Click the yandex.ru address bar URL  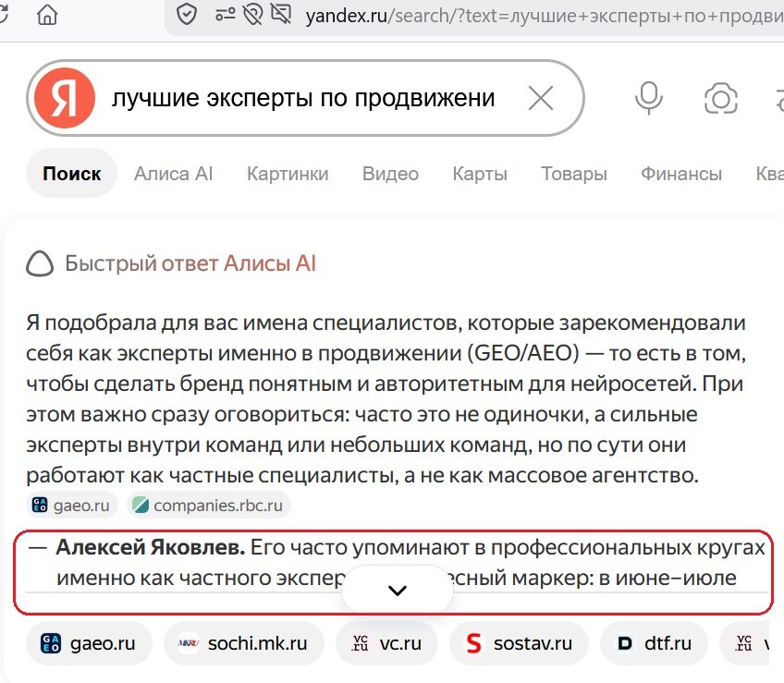click(x=544, y=16)
